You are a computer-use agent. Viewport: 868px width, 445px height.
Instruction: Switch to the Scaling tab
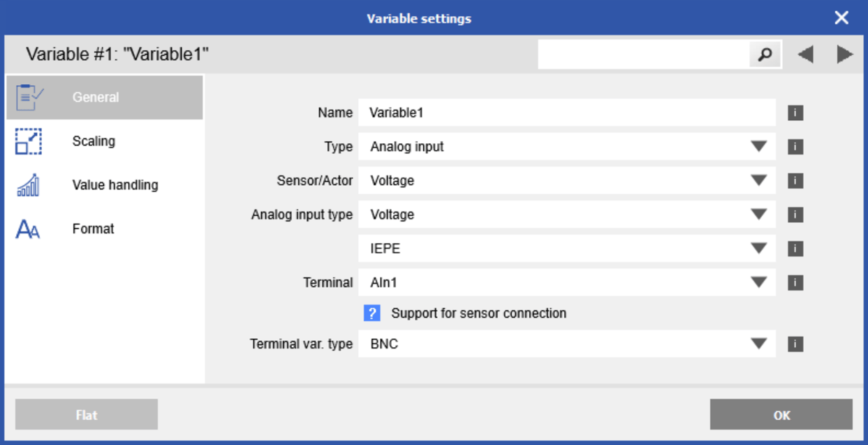[x=94, y=140]
